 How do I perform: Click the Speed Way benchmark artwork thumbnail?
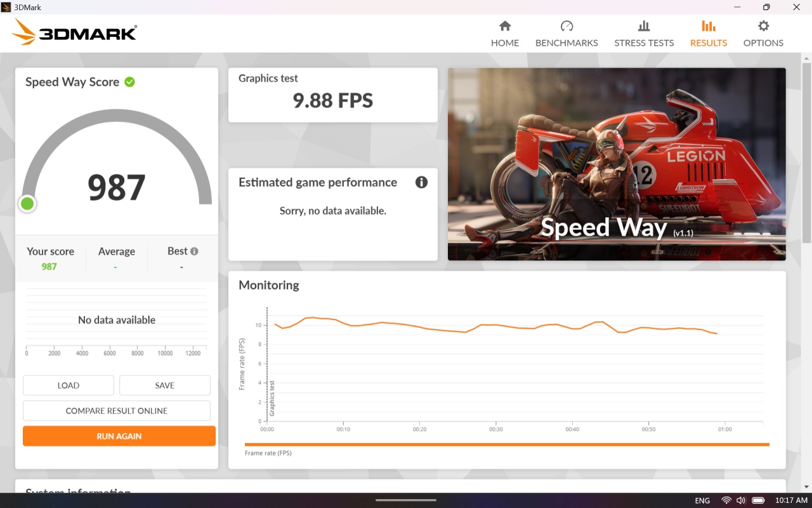click(617, 164)
